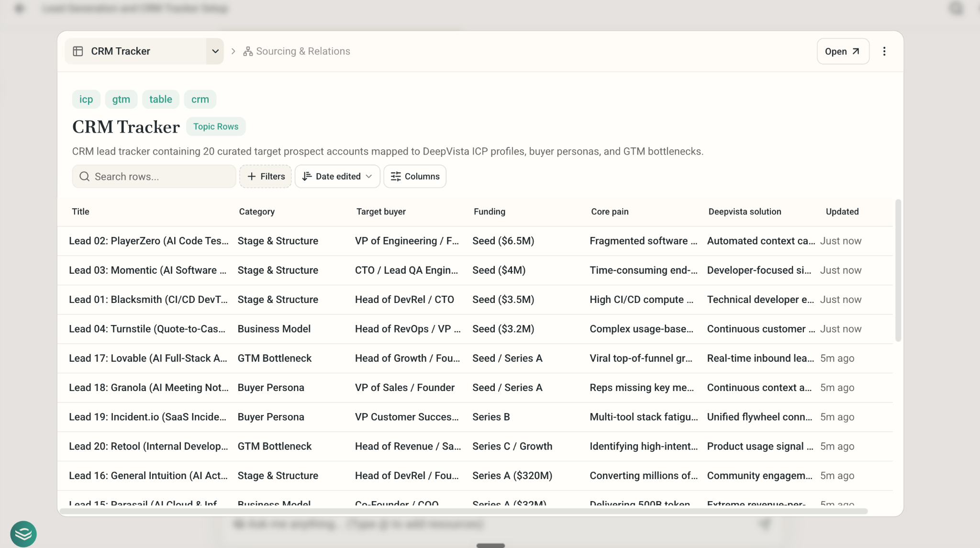Click the Fragmented software core pain cell

[x=643, y=241]
